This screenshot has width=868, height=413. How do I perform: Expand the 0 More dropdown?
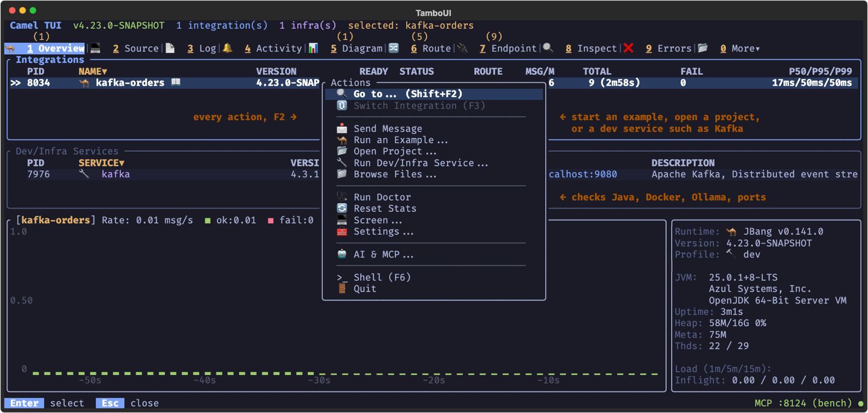740,48
